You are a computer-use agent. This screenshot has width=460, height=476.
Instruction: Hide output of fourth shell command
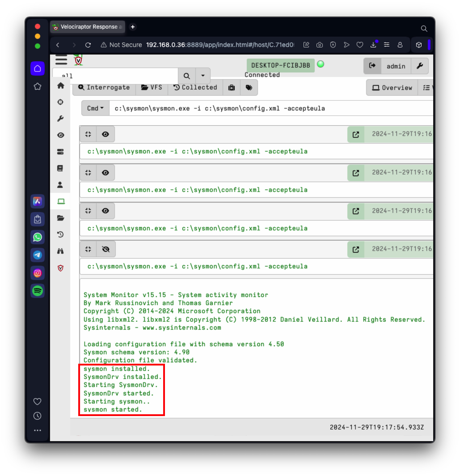tap(106, 249)
